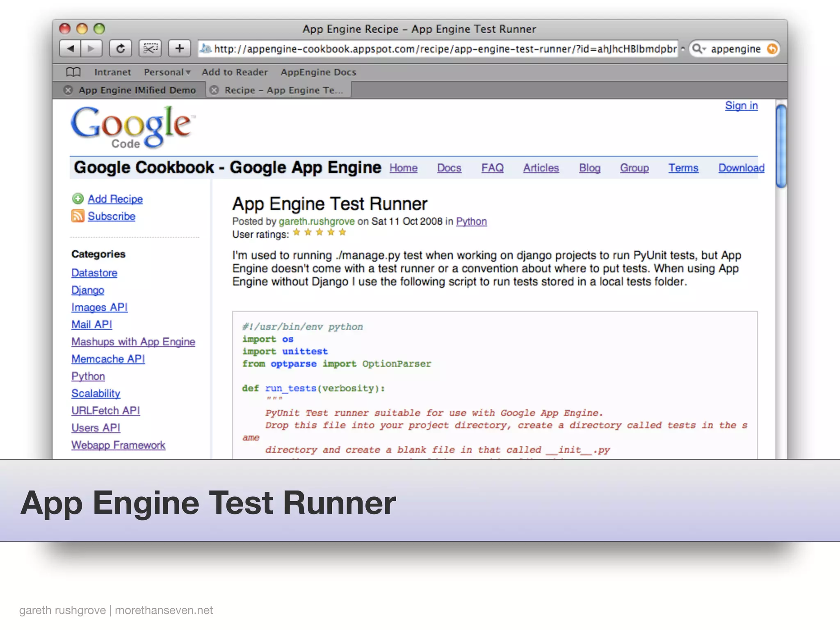Open the AppEngine Docs bookmark

[318, 72]
